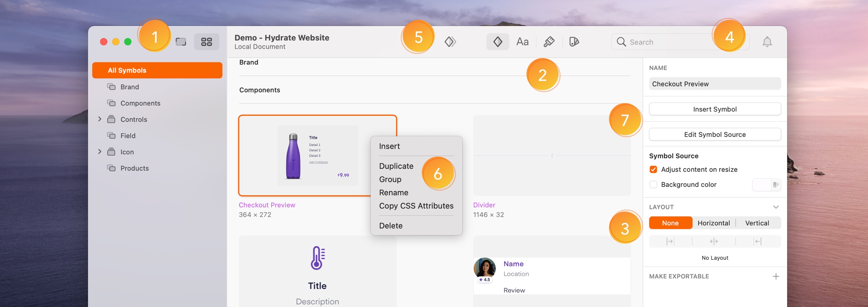Choose Copy CSS Attributes from the context menu
This screenshot has width=868, height=307.
click(x=416, y=206)
